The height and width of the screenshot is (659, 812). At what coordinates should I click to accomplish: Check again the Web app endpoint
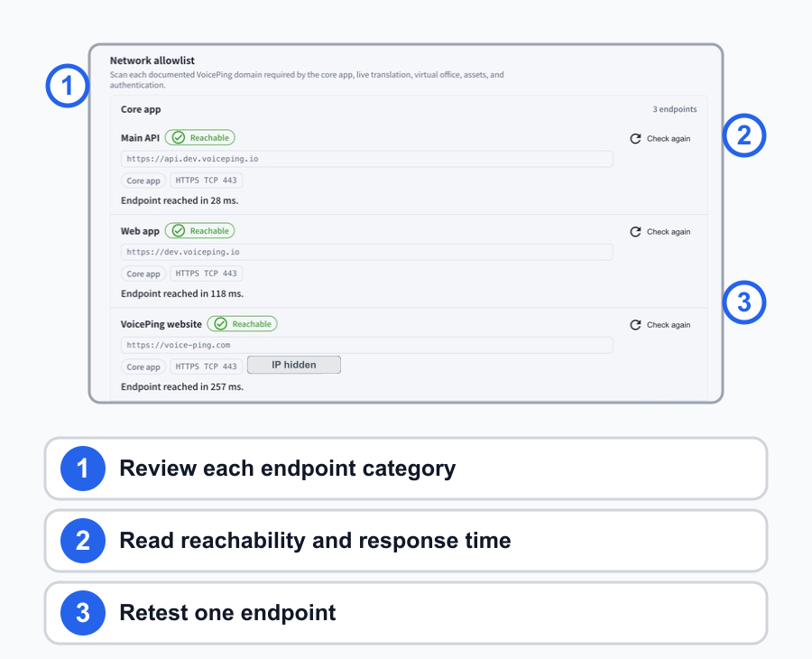click(660, 232)
